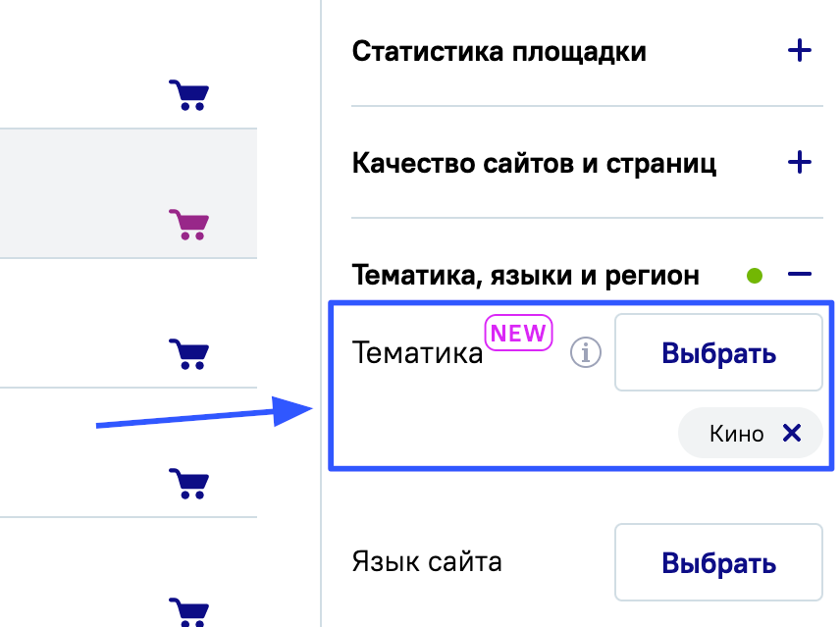The width and height of the screenshot is (840, 627).
Task: Remove the Кино tag with its X
Action: 792,433
